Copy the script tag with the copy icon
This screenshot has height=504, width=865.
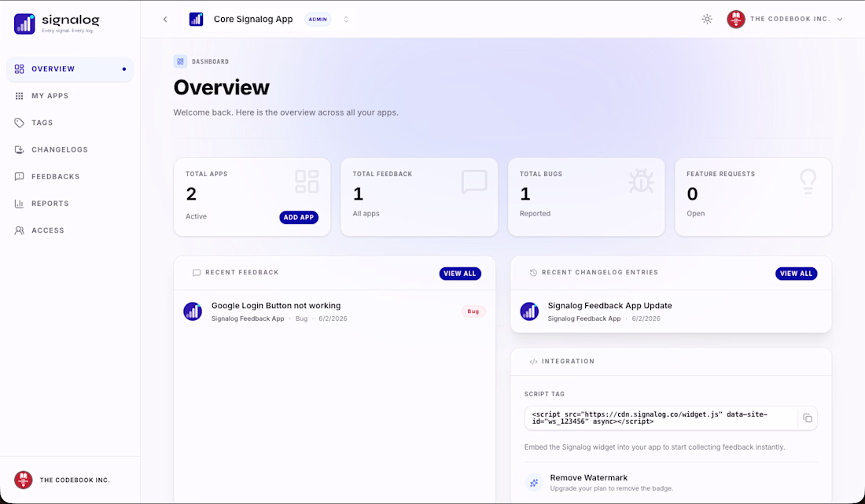(808, 418)
